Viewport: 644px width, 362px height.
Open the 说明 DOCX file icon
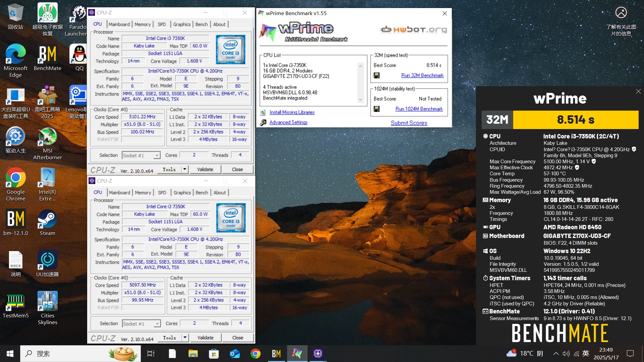click(15, 264)
